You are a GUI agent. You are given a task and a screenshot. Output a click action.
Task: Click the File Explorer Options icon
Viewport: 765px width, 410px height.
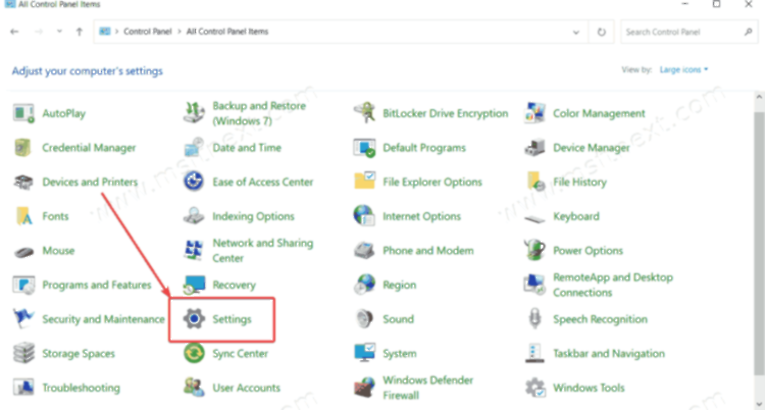[x=364, y=182]
